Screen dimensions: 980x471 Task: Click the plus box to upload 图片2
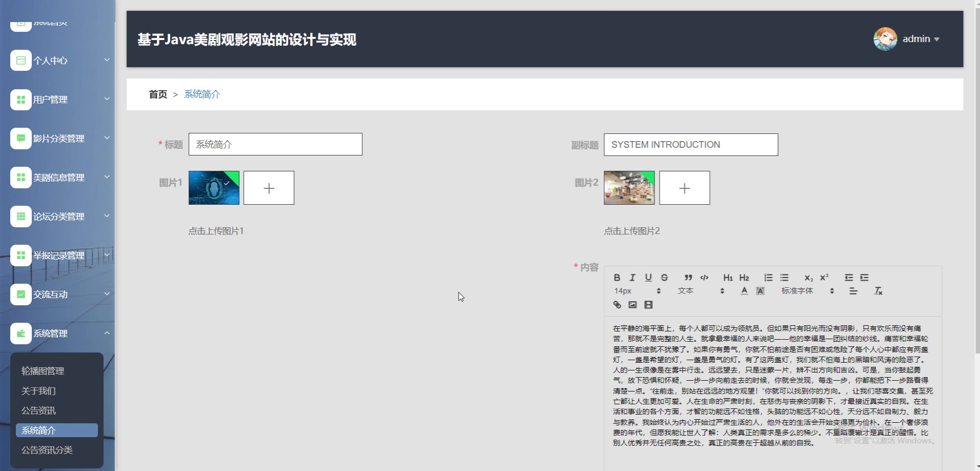(x=684, y=188)
